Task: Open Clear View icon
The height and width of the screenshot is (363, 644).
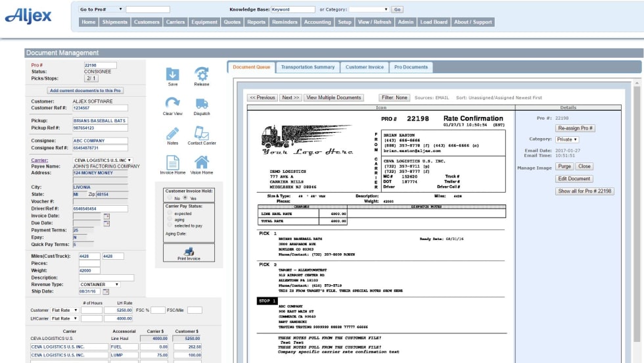Action: click(x=172, y=103)
